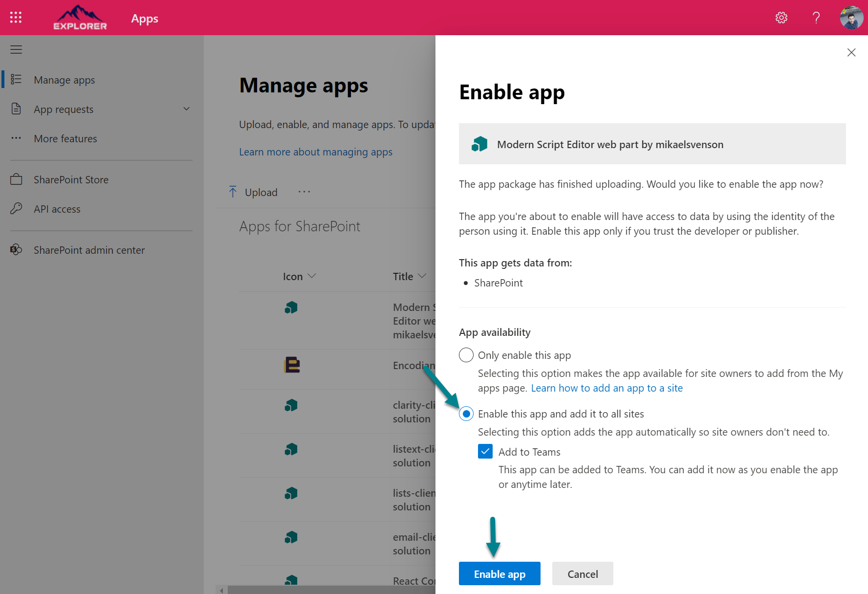
Task: Select 'Only enable this app' radio option
Action: point(466,355)
